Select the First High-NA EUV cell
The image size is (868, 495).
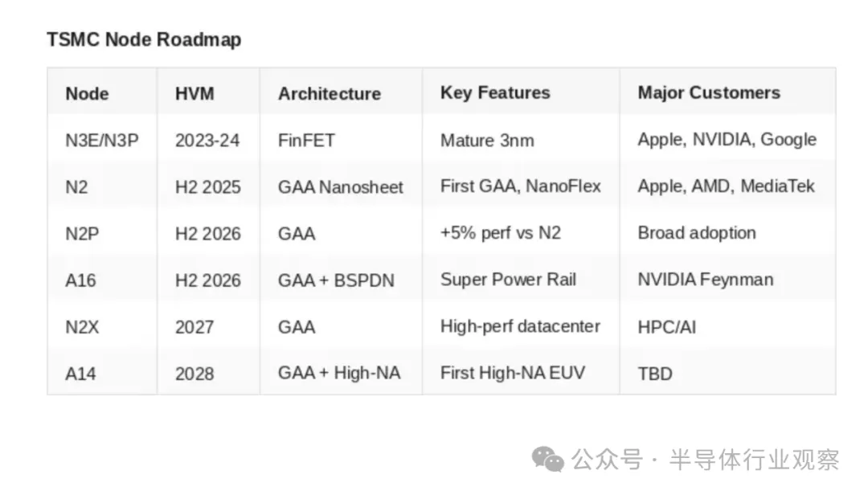point(513,373)
